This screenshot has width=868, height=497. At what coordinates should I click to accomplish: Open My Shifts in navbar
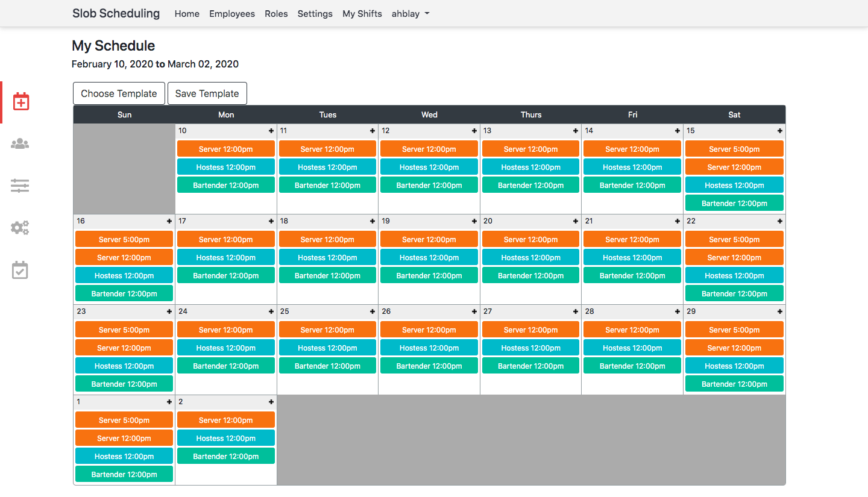coord(362,13)
